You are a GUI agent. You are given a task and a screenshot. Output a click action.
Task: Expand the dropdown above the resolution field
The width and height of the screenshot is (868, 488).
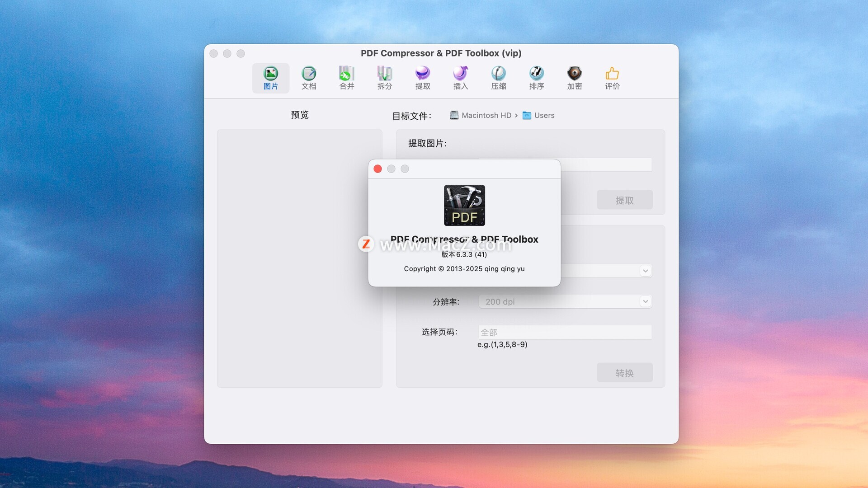645,271
